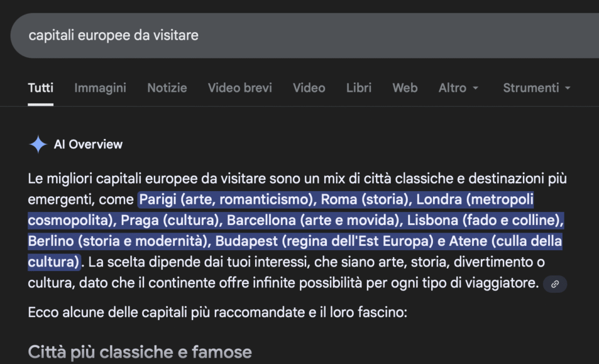Screen dimensions: 599x364
Task: Switch to the Web results tab
Action: point(405,88)
